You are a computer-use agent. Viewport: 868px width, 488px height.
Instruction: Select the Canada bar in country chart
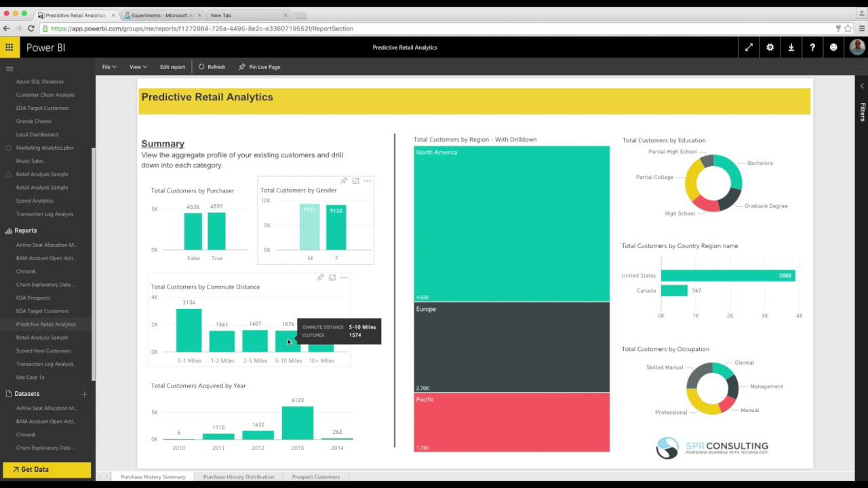(674, 290)
